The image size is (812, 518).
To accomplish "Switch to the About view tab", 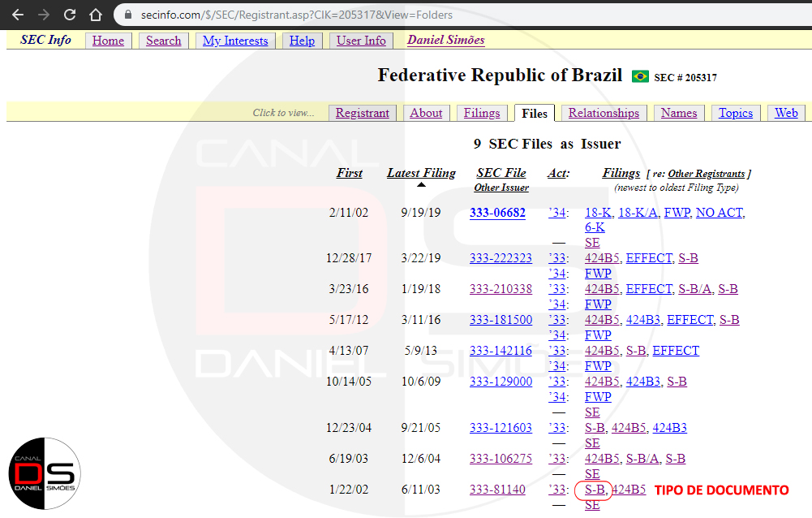I will 426,113.
